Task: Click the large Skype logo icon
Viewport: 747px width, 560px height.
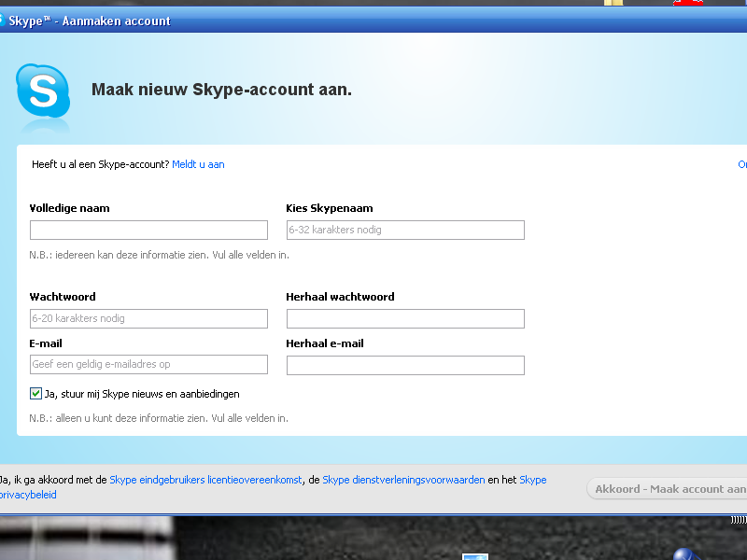Action: pos(43,91)
